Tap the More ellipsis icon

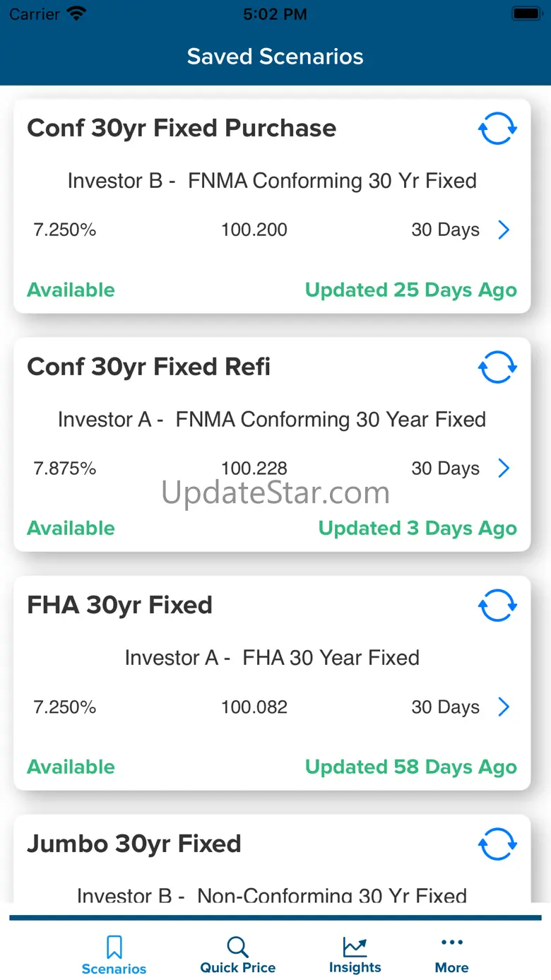click(452, 943)
